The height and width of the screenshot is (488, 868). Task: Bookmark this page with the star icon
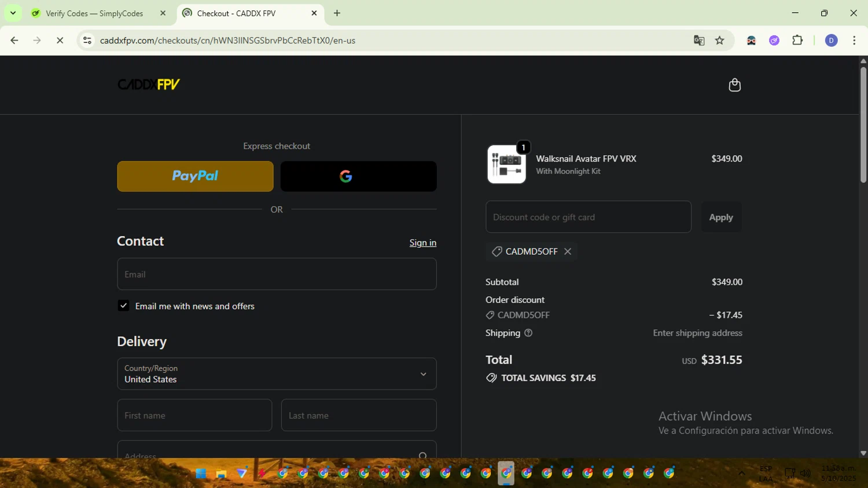[720, 41]
